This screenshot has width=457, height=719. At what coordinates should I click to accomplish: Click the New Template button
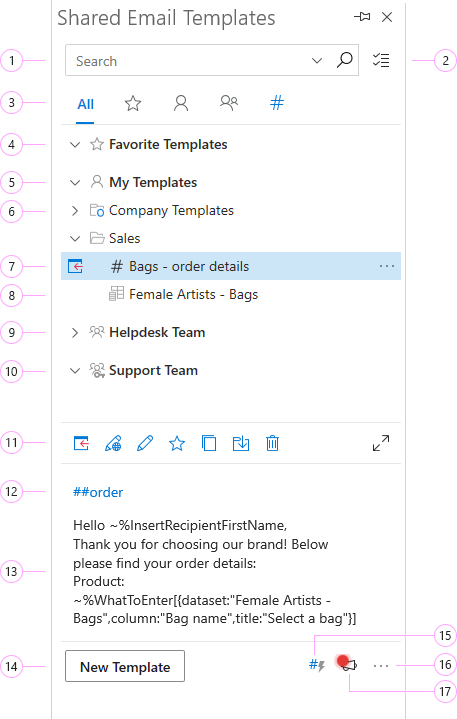click(x=125, y=666)
